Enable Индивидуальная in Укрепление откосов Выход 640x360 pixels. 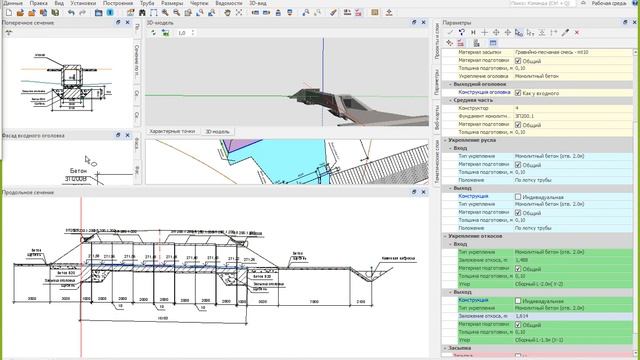518,301
